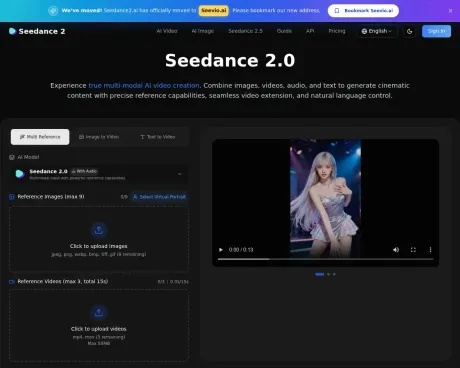Open the AI Image nav menu
The width and height of the screenshot is (460, 368).
(203, 31)
